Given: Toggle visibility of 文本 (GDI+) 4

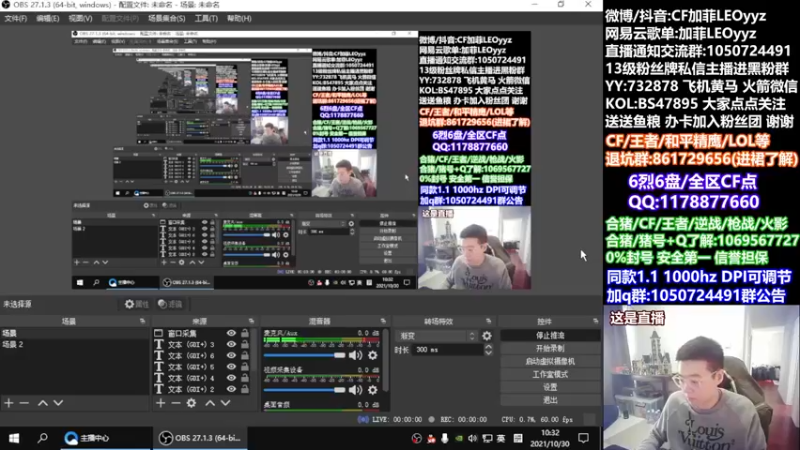Looking at the screenshot, I should pos(232,378).
